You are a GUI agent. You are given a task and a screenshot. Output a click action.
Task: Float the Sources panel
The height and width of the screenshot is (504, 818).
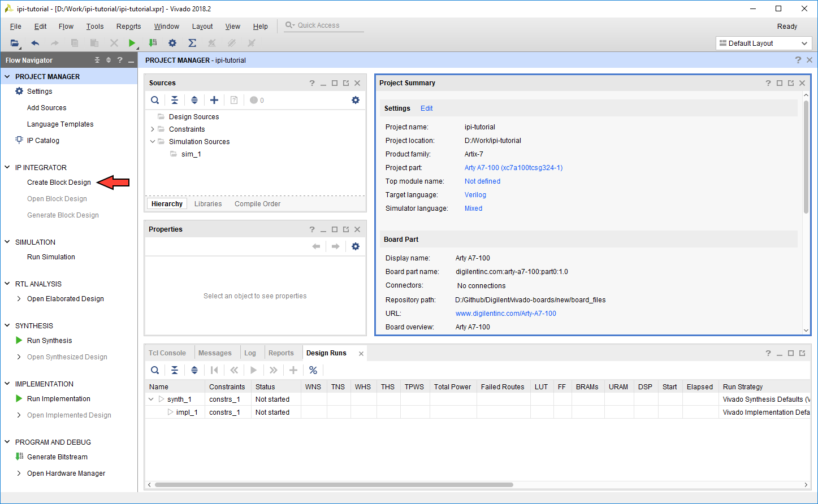coord(346,83)
